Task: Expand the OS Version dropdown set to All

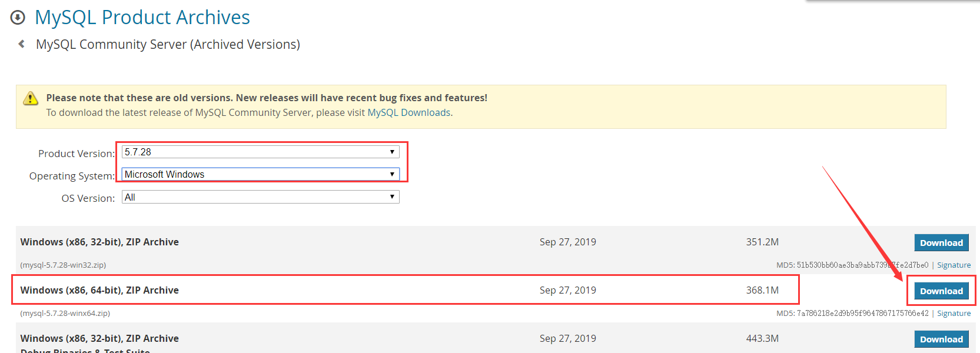Action: (x=260, y=197)
